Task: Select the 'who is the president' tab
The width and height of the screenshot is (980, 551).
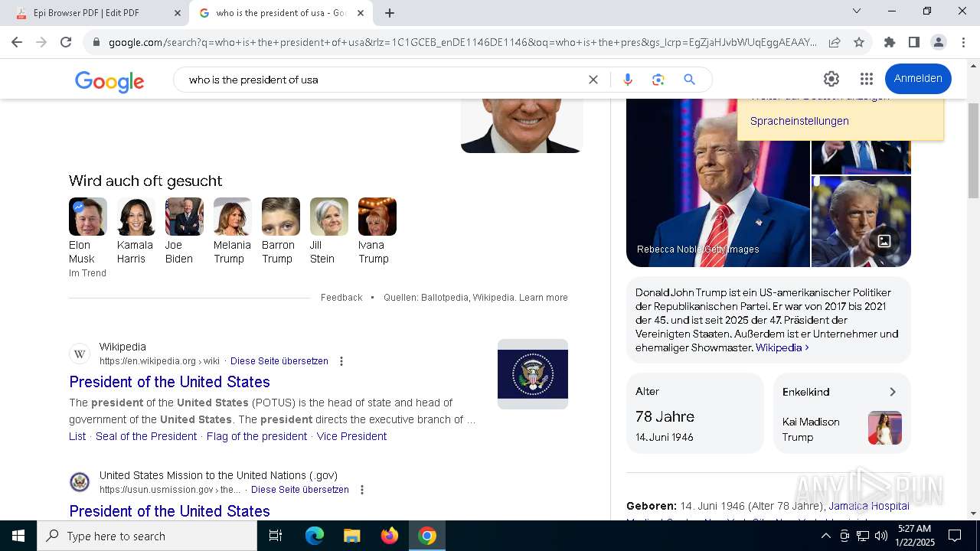Action: coord(279,13)
